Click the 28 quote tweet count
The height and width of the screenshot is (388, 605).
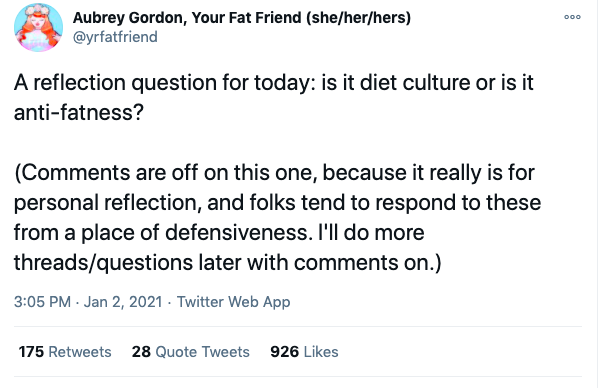141,352
